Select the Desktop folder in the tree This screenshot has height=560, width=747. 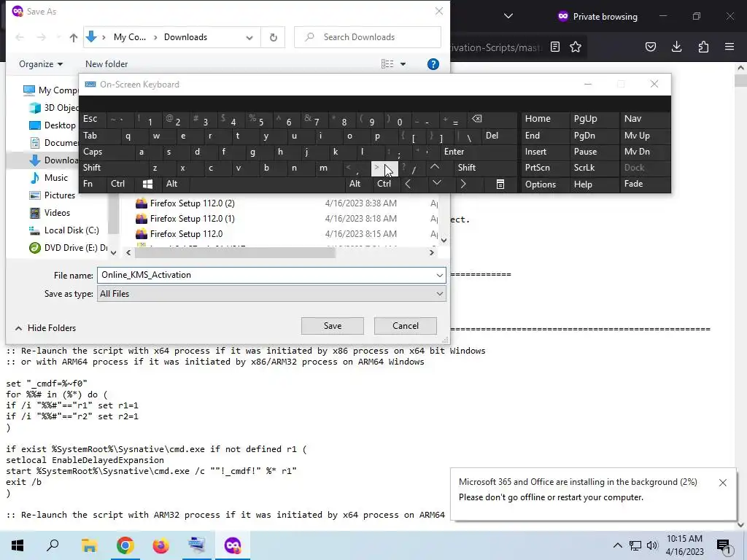[x=60, y=125]
